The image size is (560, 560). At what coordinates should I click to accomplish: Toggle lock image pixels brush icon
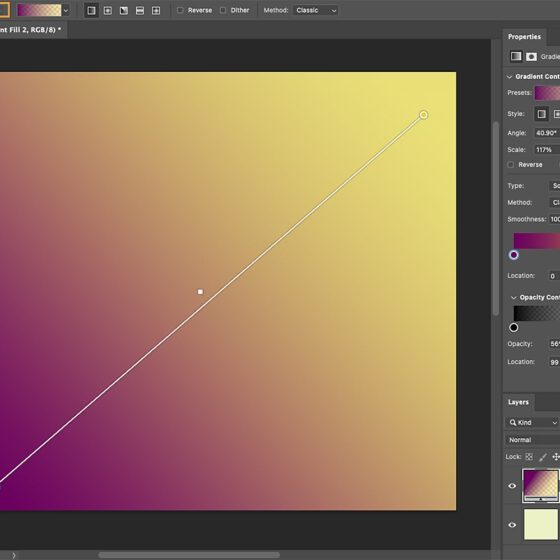[x=543, y=457]
